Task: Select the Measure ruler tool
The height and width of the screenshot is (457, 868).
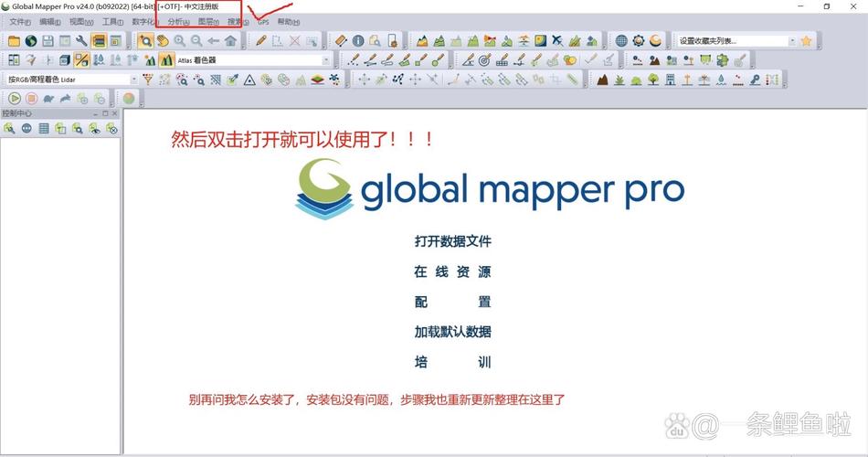Action: [x=341, y=40]
